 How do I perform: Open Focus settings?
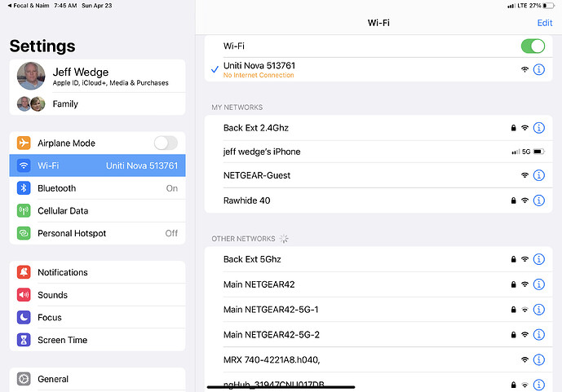point(98,318)
